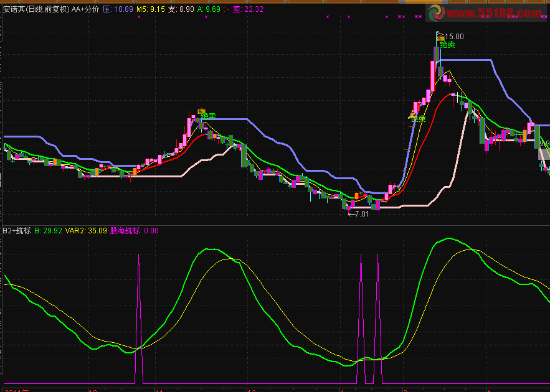The image size is (550, 392).
Task: Click the M5: 9.15 moving average value
Action: [151, 9]
